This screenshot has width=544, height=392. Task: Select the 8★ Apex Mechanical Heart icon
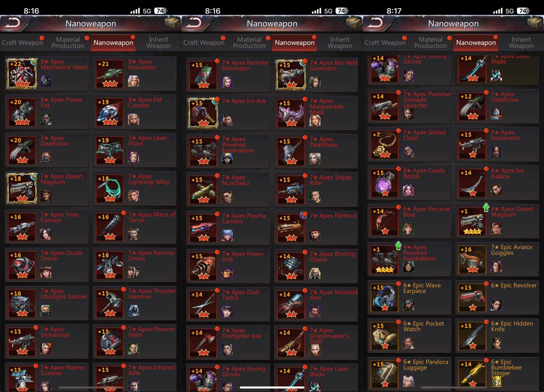[22, 74]
